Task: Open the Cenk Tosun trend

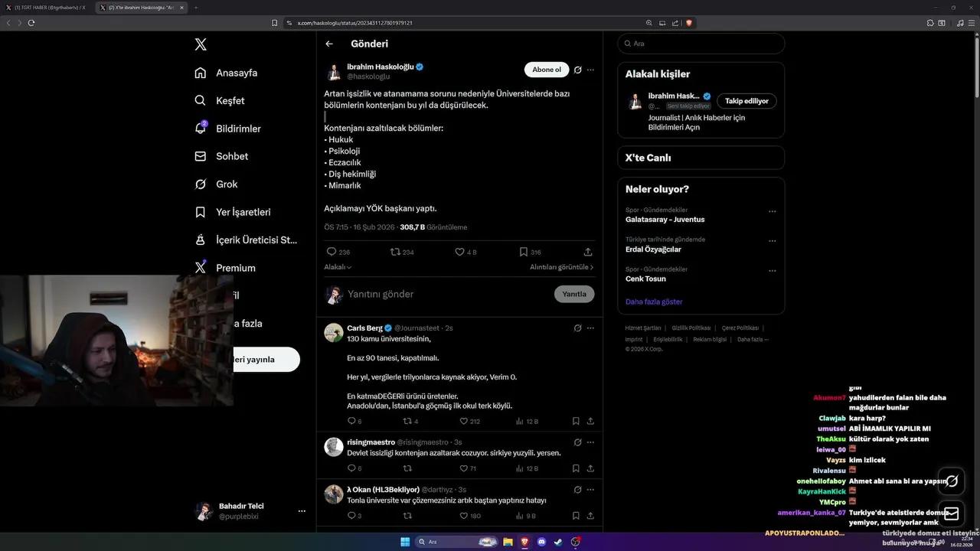Action: coord(645,279)
